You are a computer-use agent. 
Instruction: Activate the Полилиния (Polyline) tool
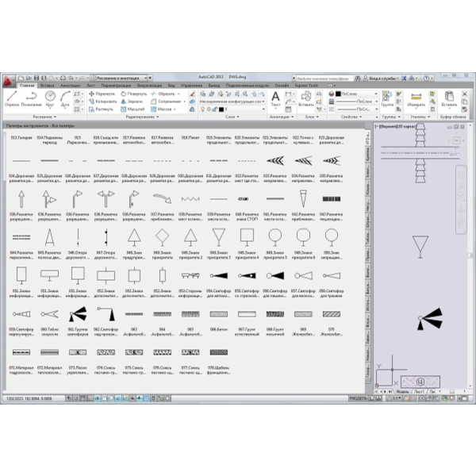[31, 98]
